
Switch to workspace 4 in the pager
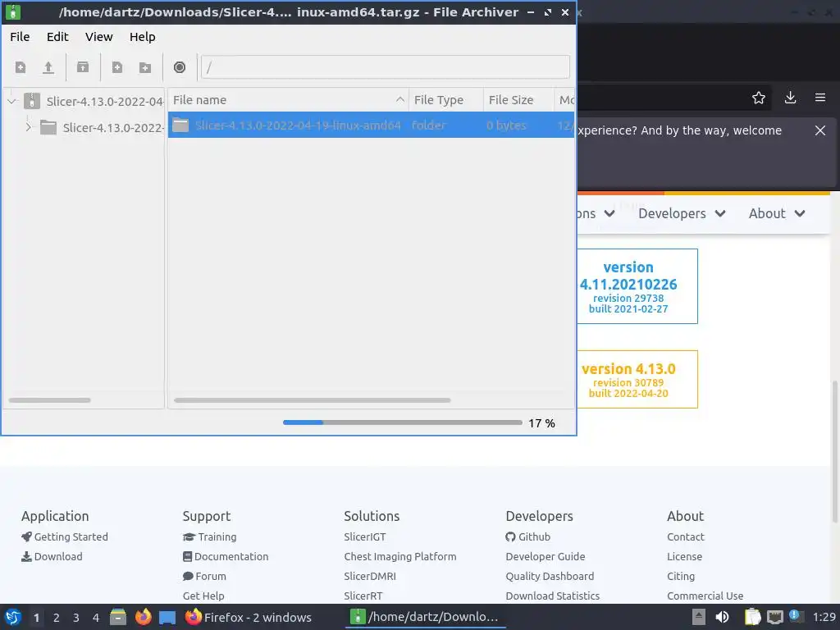(96, 618)
